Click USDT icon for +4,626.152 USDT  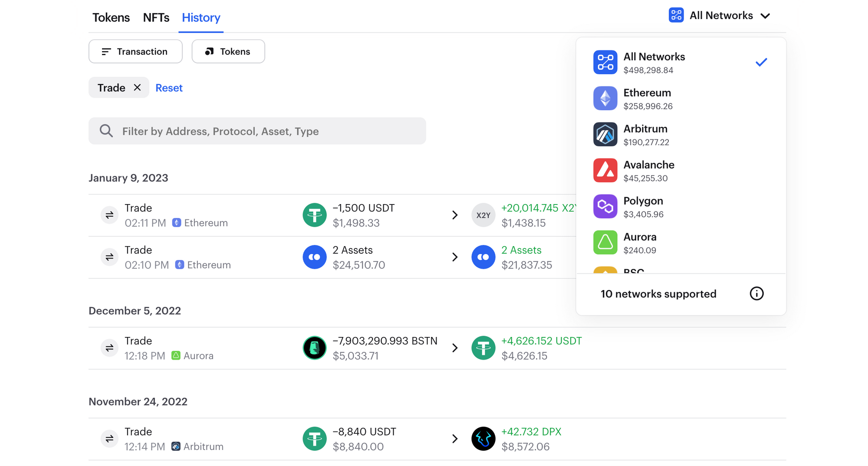[483, 348]
